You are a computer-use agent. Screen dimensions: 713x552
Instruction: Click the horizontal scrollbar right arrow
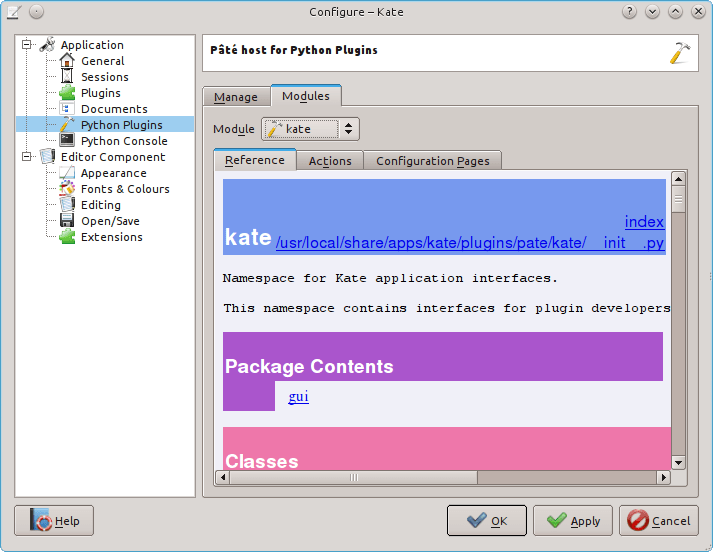click(x=664, y=477)
